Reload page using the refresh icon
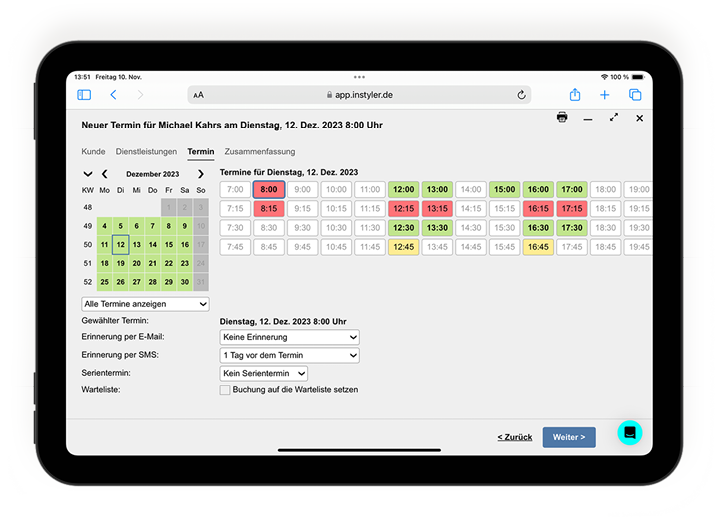The image size is (716, 520). click(521, 95)
